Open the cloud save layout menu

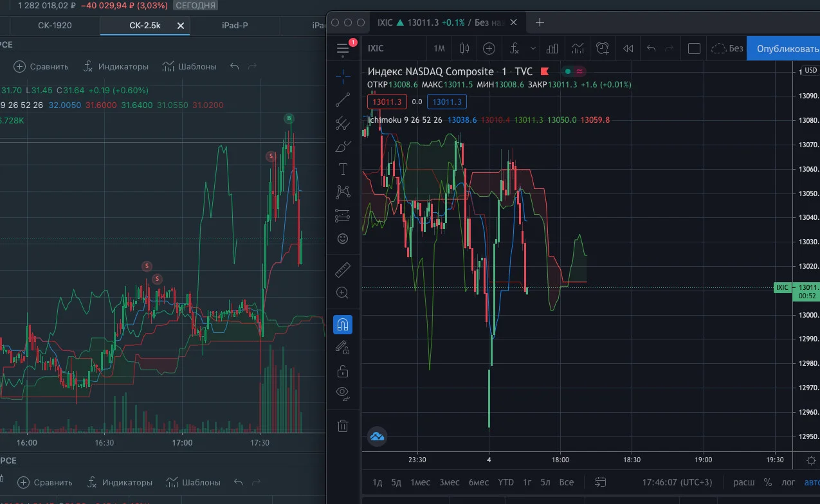click(x=727, y=48)
